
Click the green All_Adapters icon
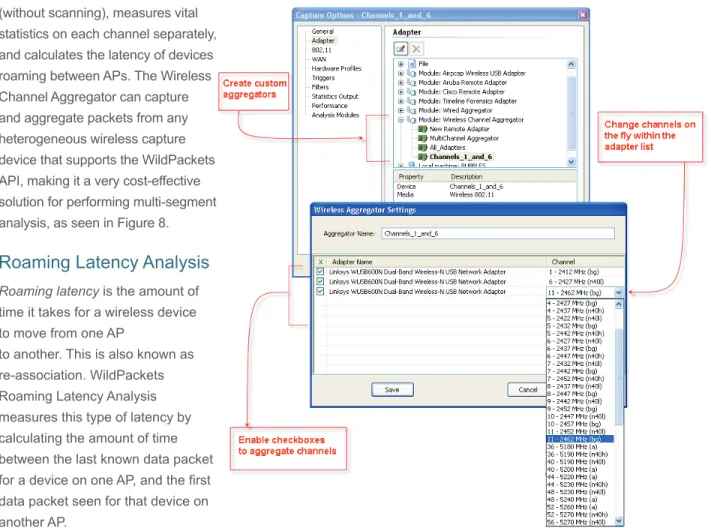click(423, 147)
